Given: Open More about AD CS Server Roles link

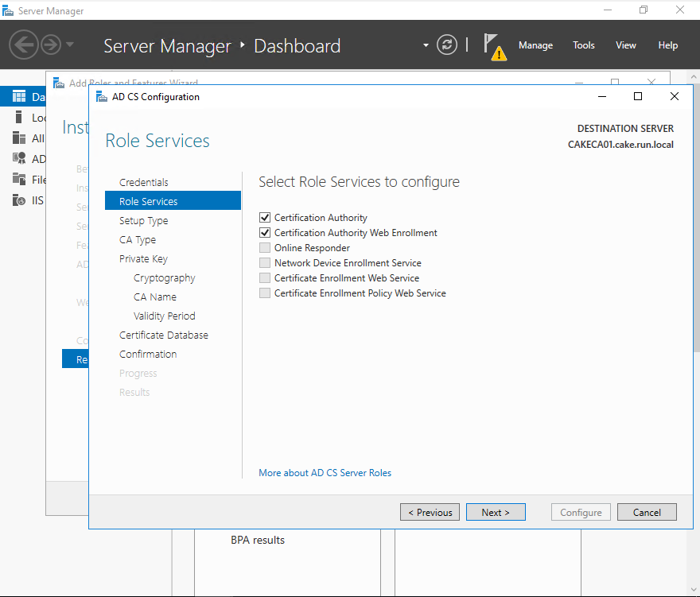Looking at the screenshot, I should 325,473.
